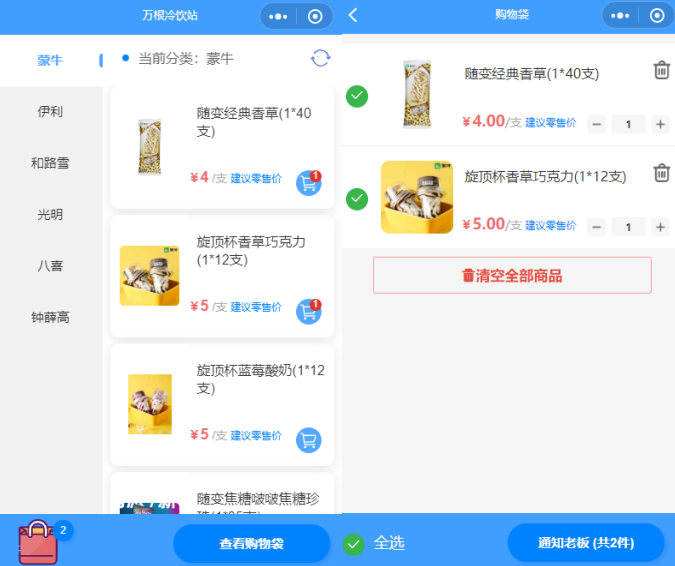
Task: Select the 钟薛高 category
Action: [50, 318]
